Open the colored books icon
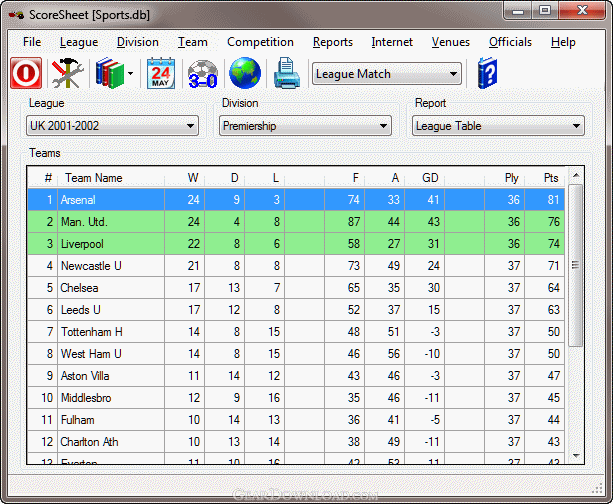Screen dimensions: 613x504 [110, 73]
